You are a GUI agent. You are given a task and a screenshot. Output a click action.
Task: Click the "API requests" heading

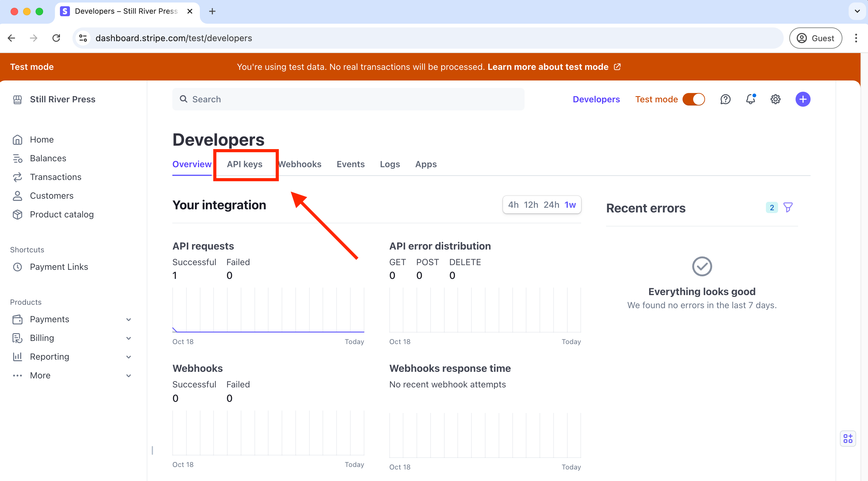click(203, 246)
